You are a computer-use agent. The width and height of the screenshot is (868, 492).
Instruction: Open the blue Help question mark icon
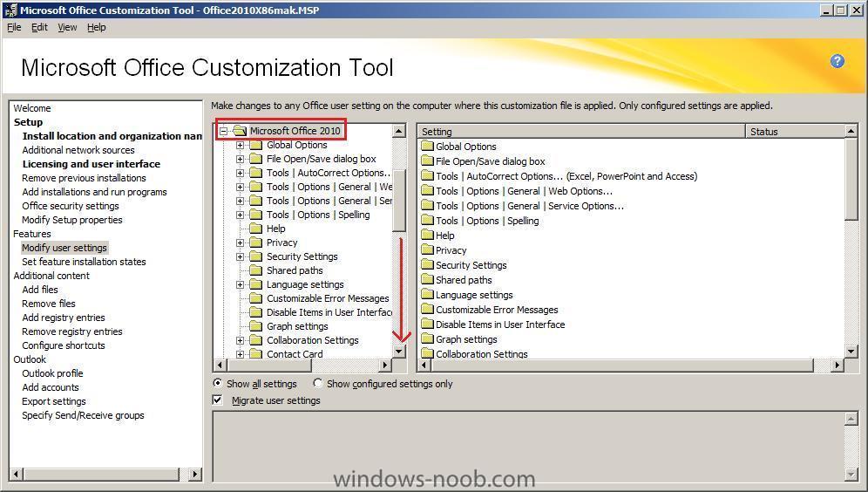(x=837, y=61)
